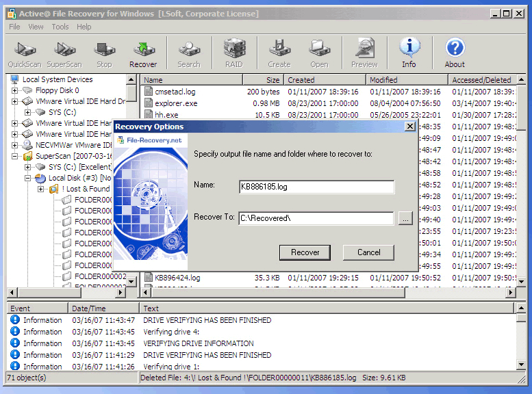Expand the ! Lost & Found node
This screenshot has width=532, height=394.
click(40, 189)
